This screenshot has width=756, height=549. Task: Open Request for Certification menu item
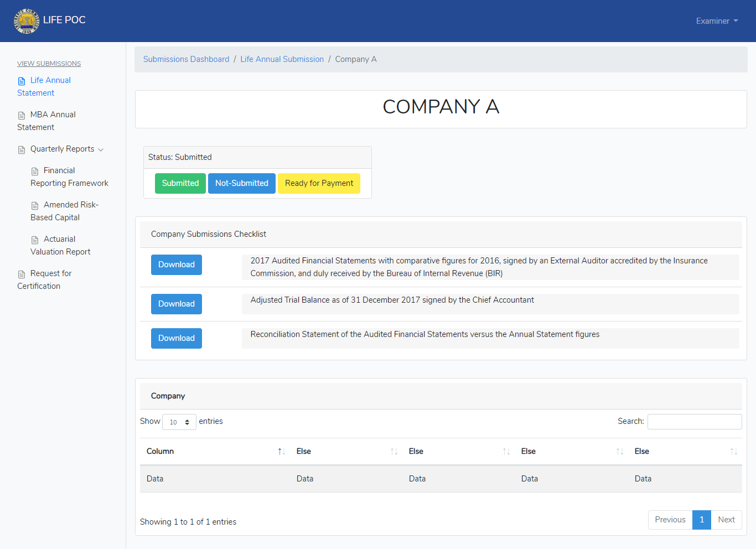point(44,279)
